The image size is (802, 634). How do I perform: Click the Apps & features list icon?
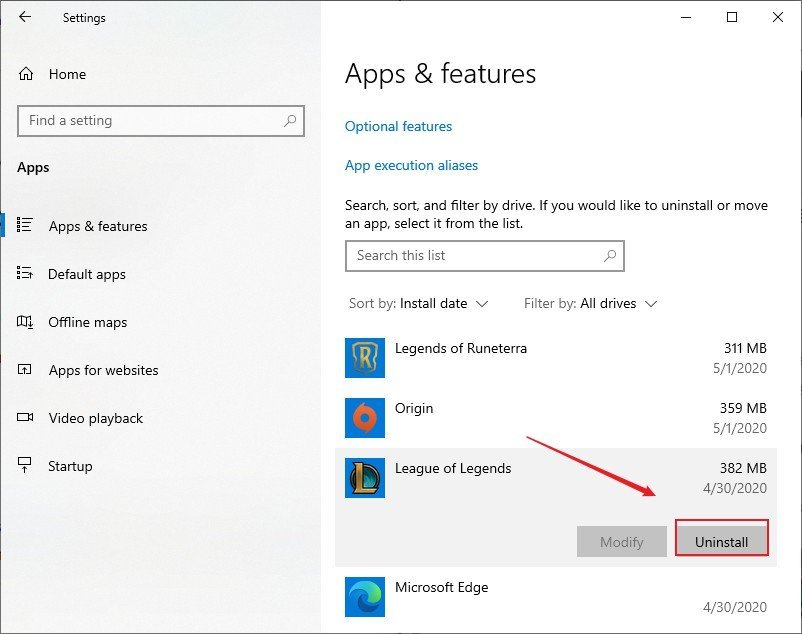(x=25, y=224)
